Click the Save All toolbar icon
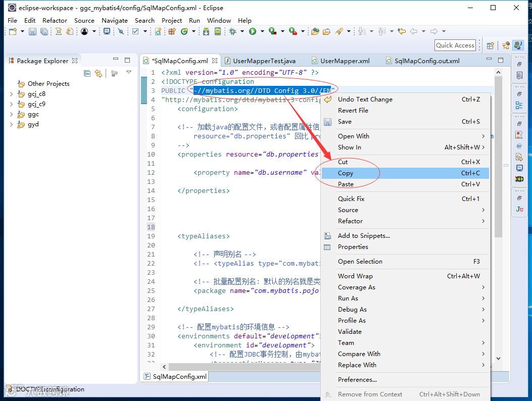Image resolution: width=532 pixels, height=401 pixels. 44,31
